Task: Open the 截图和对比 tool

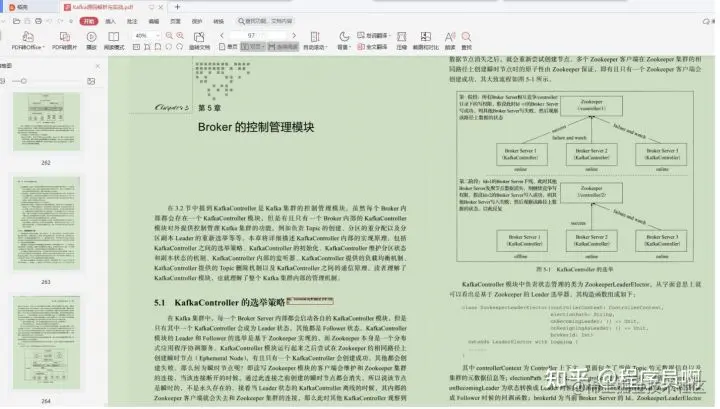Action: 426,40
